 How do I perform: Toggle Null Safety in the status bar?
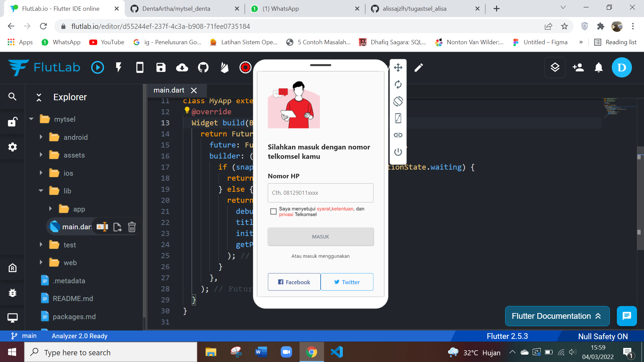tap(603, 336)
